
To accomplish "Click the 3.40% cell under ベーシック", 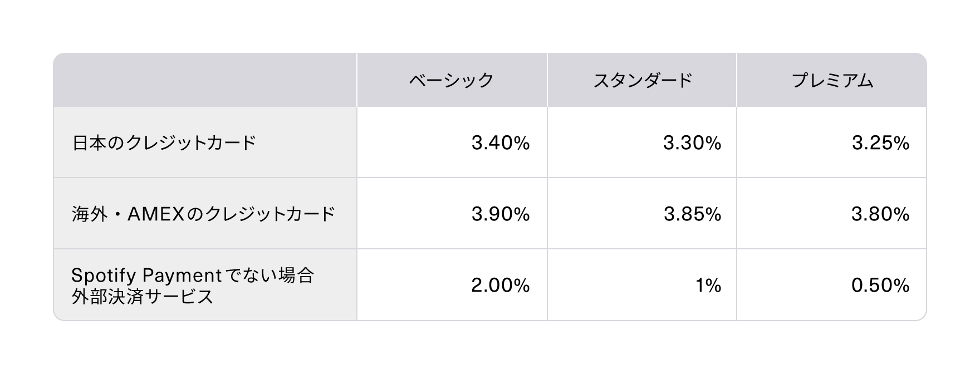I will 500,143.
